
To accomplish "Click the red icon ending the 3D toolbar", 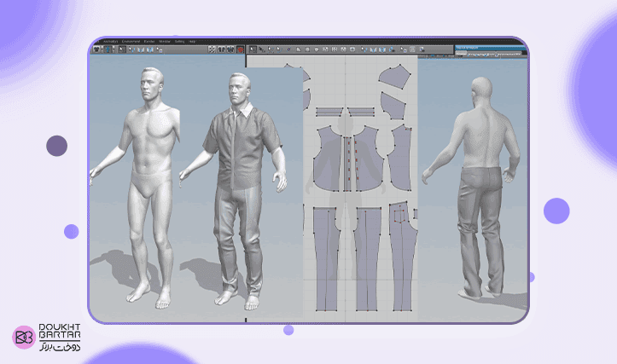I will 241,49.
